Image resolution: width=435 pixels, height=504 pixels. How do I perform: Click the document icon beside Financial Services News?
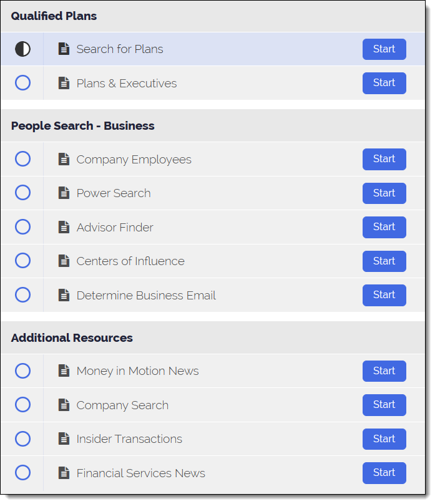pos(63,472)
